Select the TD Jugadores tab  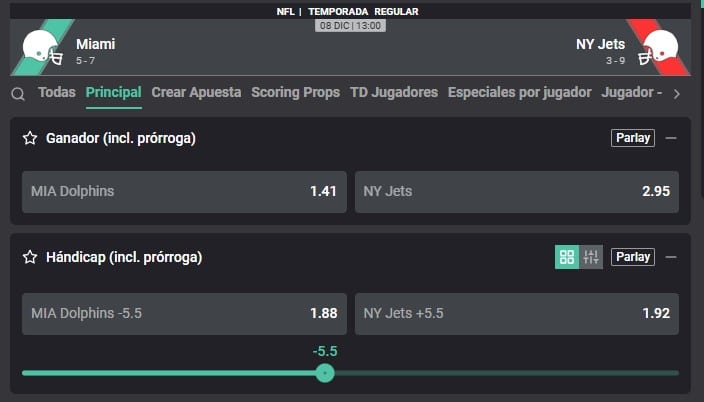pos(394,92)
